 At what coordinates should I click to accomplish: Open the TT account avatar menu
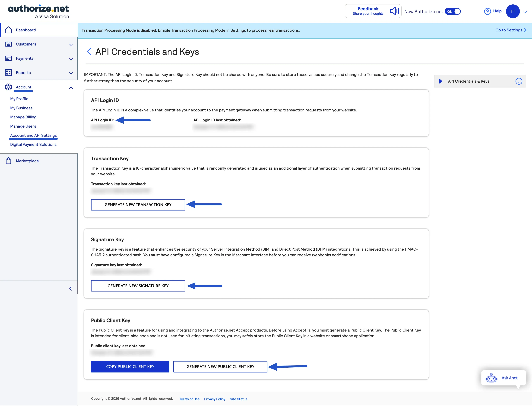(x=513, y=11)
